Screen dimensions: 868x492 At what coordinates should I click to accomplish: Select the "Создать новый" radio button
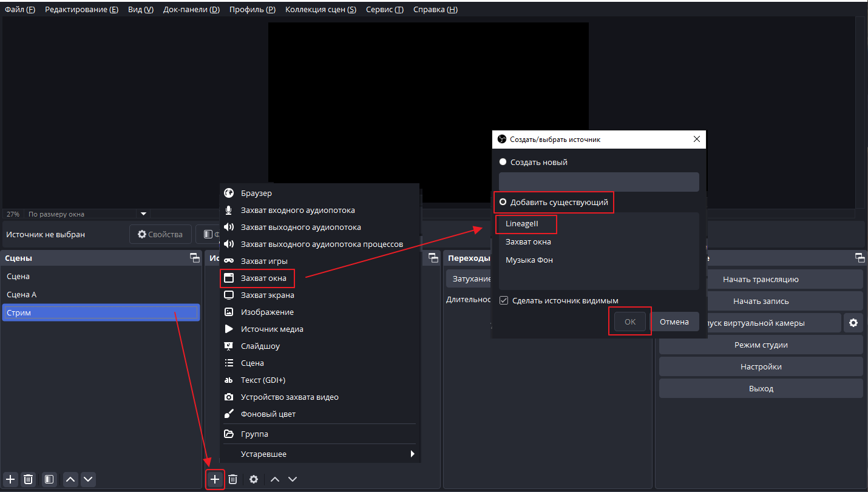pyautogui.click(x=503, y=162)
